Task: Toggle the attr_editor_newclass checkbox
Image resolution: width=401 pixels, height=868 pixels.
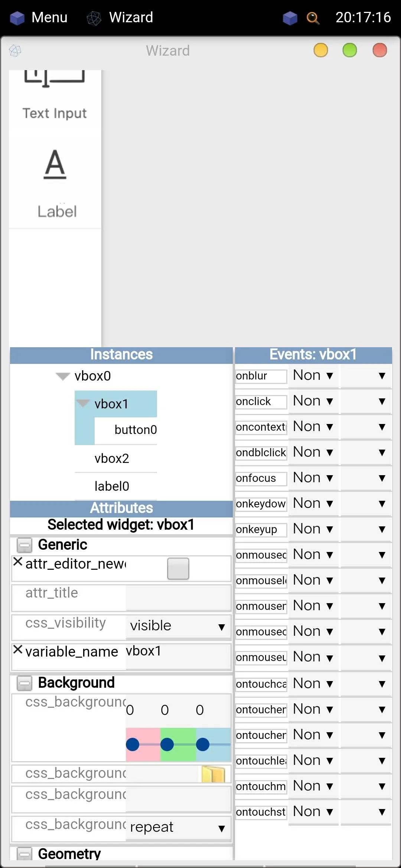Action: tap(178, 568)
